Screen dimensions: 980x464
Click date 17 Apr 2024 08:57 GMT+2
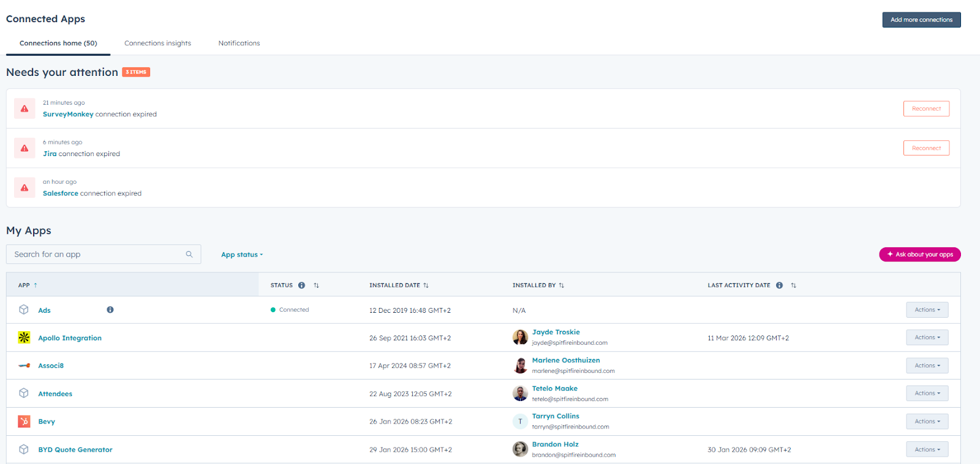click(410, 365)
